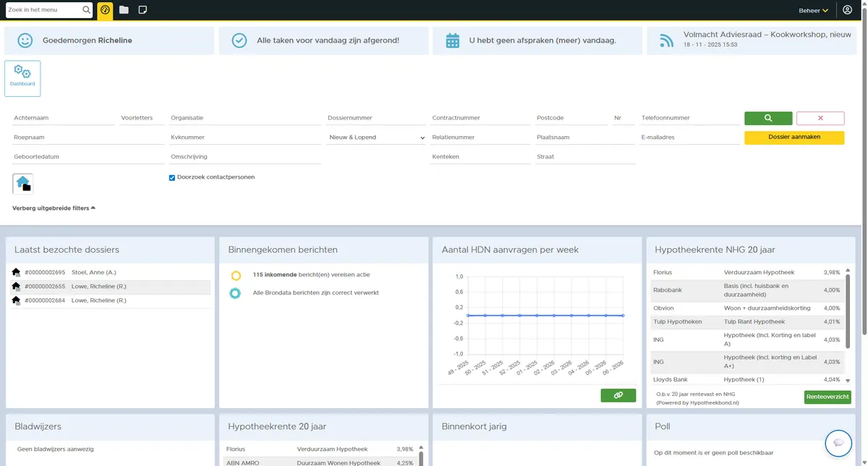868x466 pixels.
Task: Click the Dossiernummer input field
Action: click(x=376, y=118)
